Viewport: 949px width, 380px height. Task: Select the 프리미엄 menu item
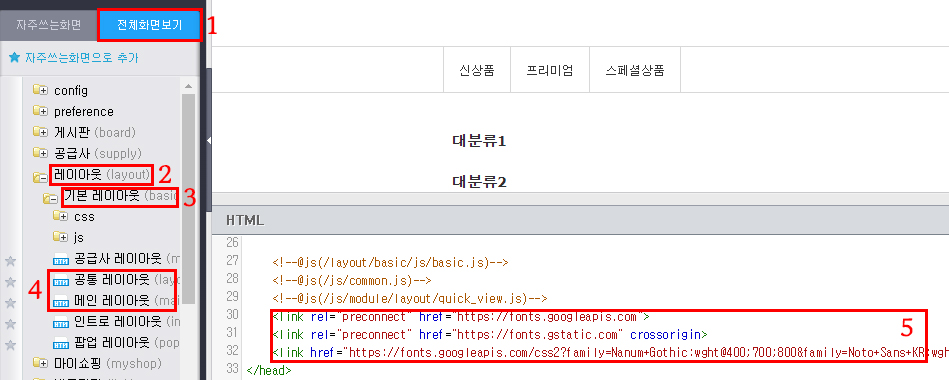pos(550,70)
